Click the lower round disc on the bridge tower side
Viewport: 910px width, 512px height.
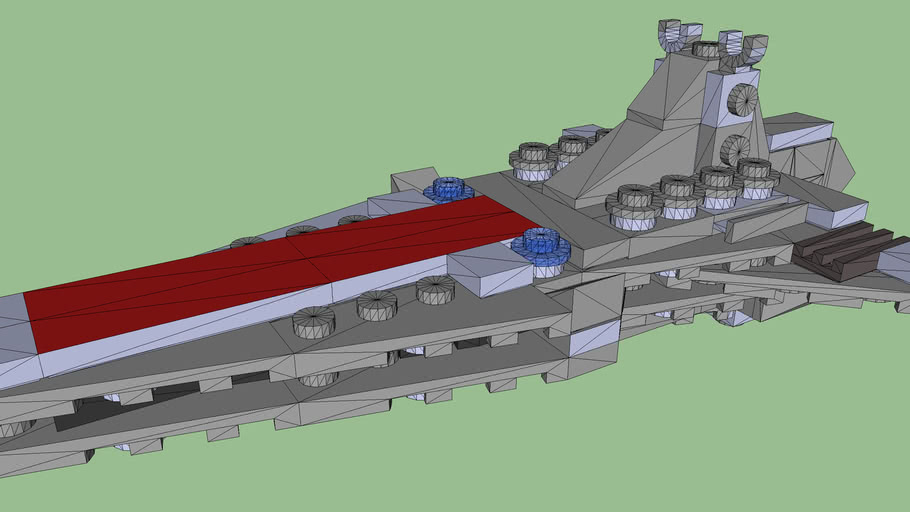(x=735, y=149)
